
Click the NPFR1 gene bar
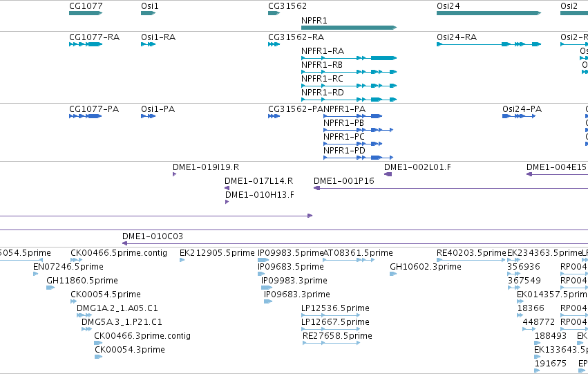(349, 28)
